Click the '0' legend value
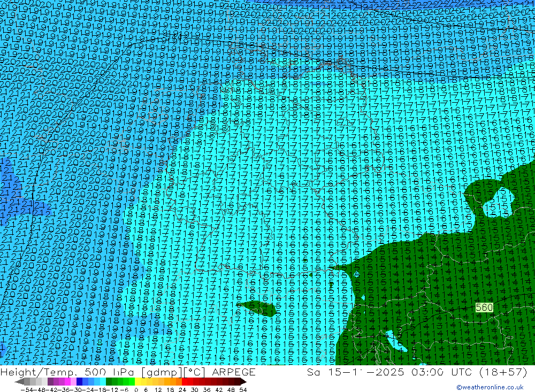The width and height of the screenshot is (535, 392). 136,390
